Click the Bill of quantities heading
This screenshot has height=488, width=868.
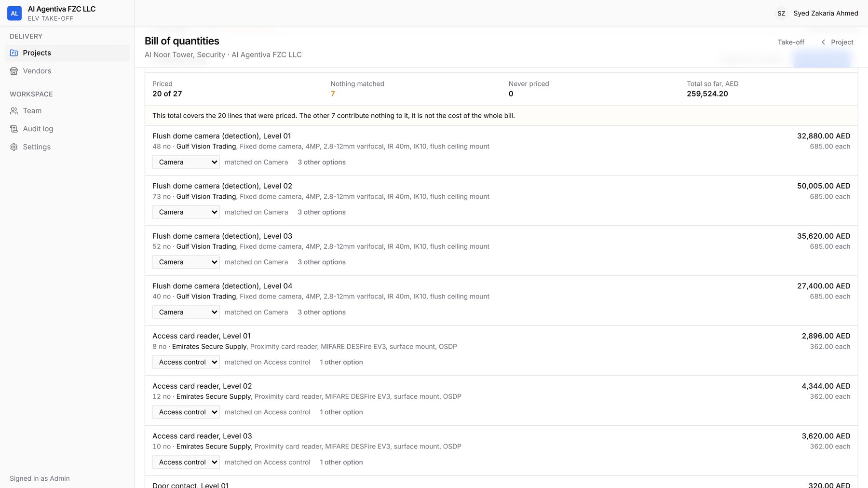click(x=182, y=41)
